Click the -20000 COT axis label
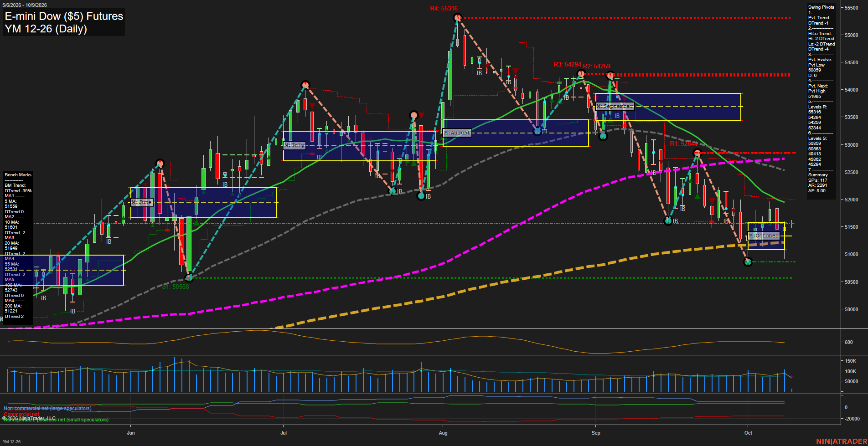 (x=852, y=419)
